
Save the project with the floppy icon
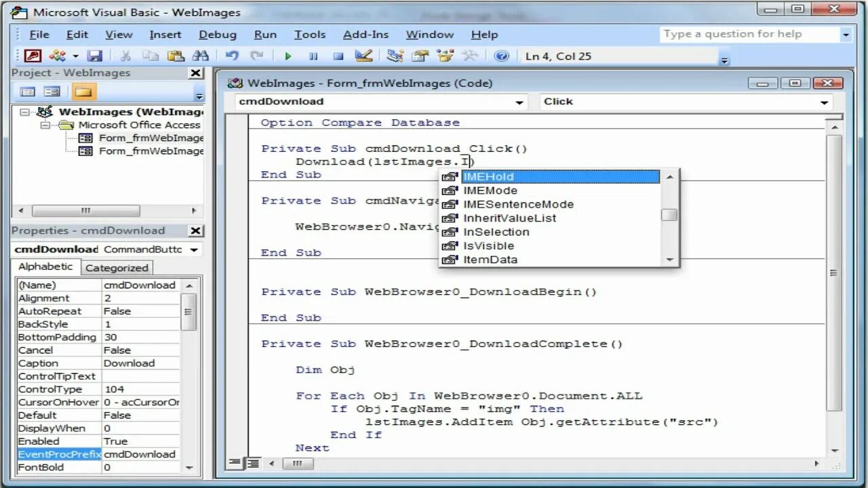(x=94, y=56)
